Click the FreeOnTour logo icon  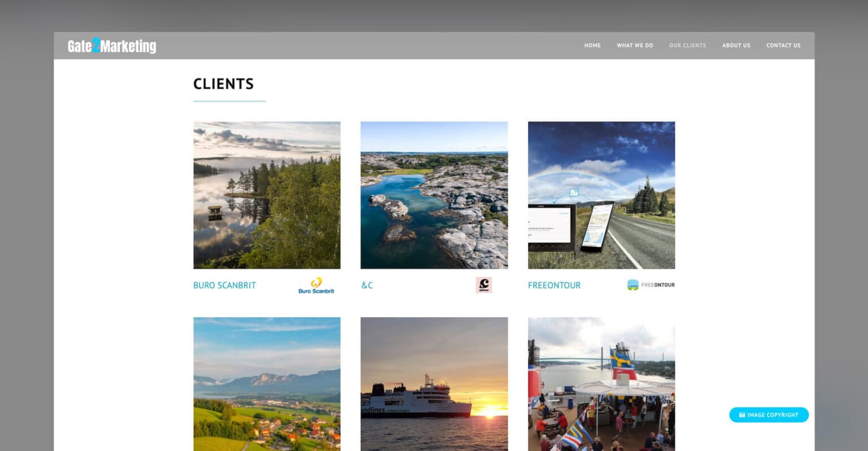pyautogui.click(x=651, y=285)
